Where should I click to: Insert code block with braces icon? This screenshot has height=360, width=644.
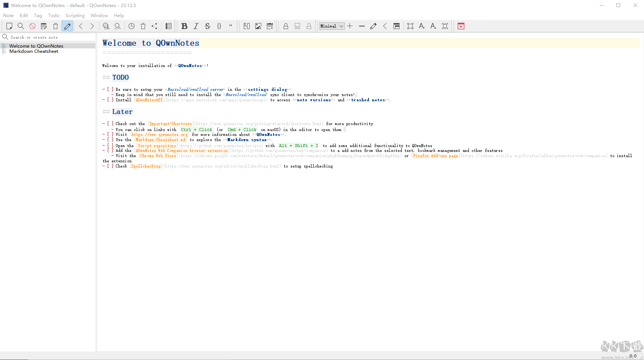[219, 26]
